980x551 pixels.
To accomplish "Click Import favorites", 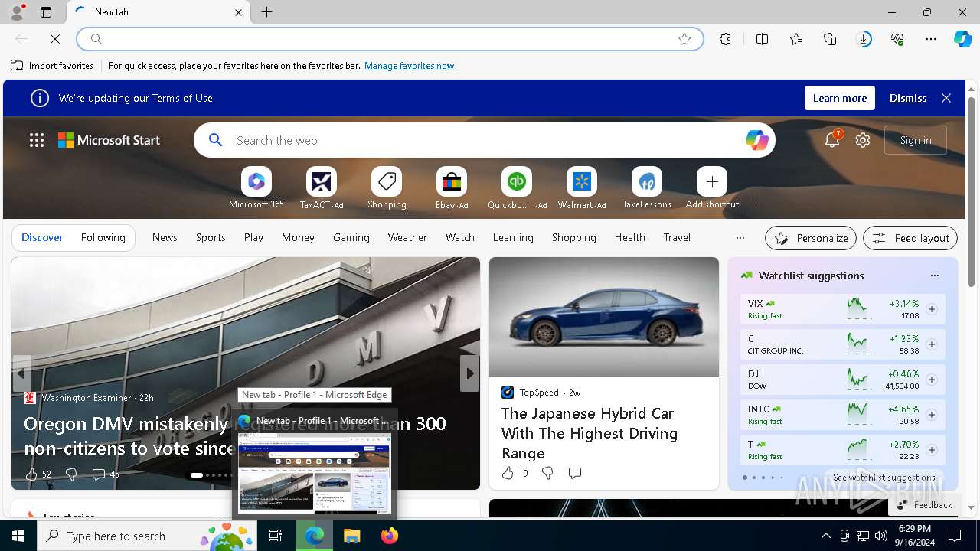I will point(52,66).
